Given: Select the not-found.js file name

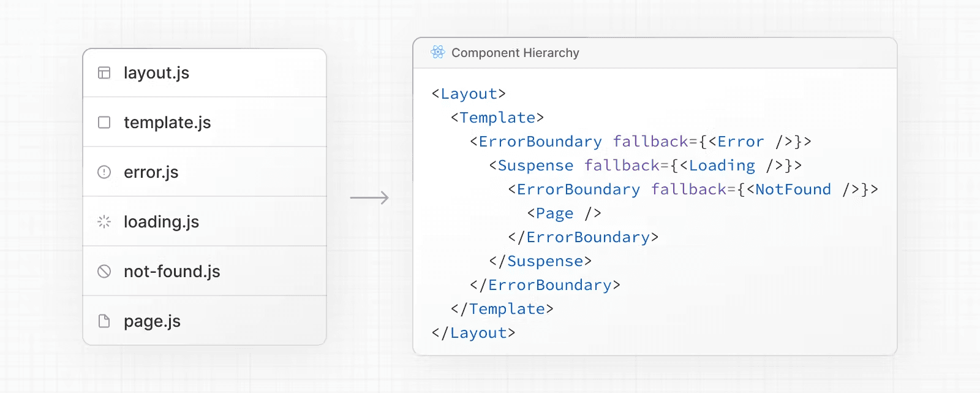Looking at the screenshot, I should [171, 272].
